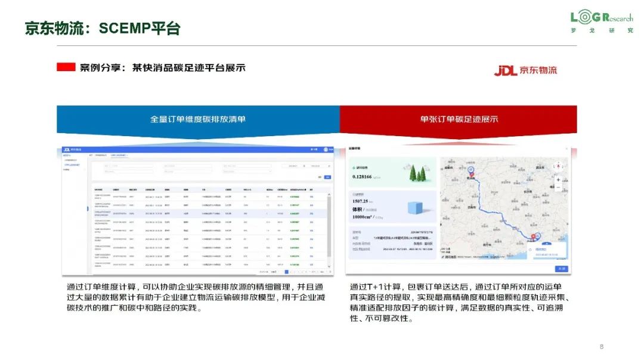The width and height of the screenshot is (644, 363).
Task: Click the page number 8
Action: coord(602,346)
